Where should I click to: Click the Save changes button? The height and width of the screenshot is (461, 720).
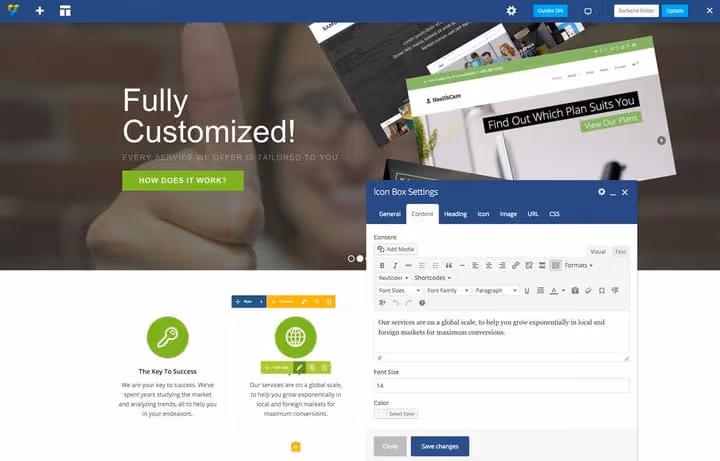[x=440, y=446]
